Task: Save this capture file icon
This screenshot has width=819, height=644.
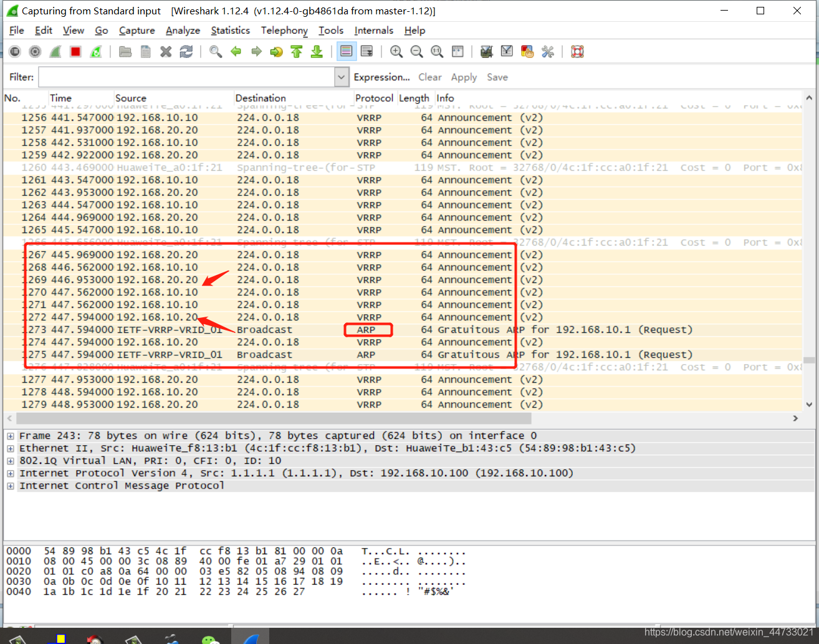Action: (145, 52)
